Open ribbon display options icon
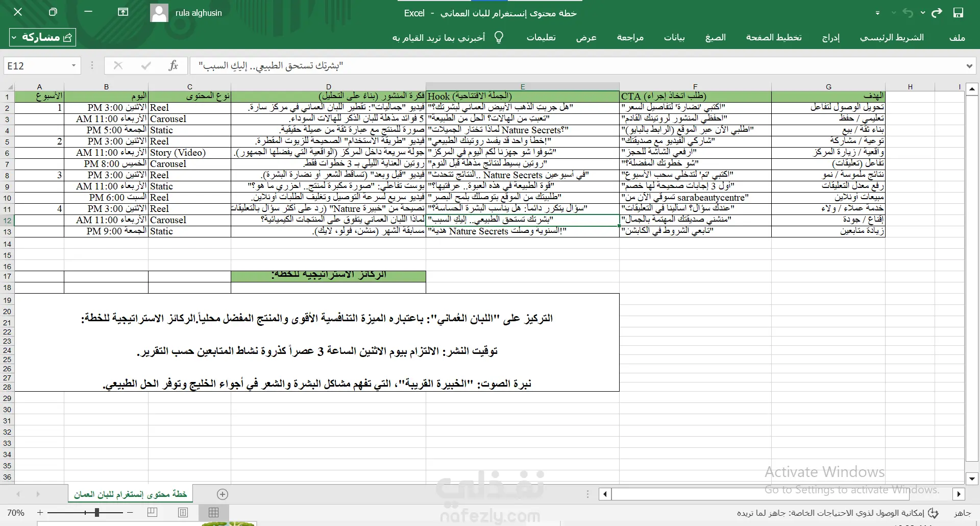This screenshot has height=526, width=980. pos(123,12)
